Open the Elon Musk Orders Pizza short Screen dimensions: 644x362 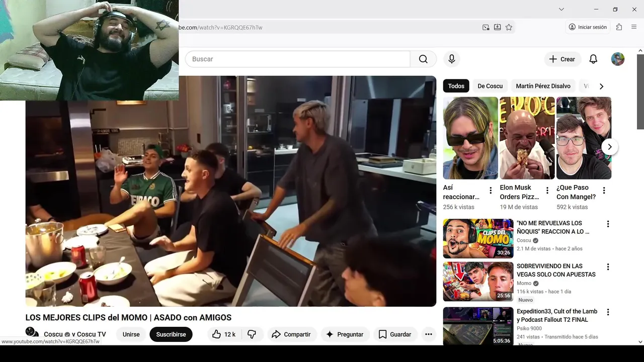point(527,138)
